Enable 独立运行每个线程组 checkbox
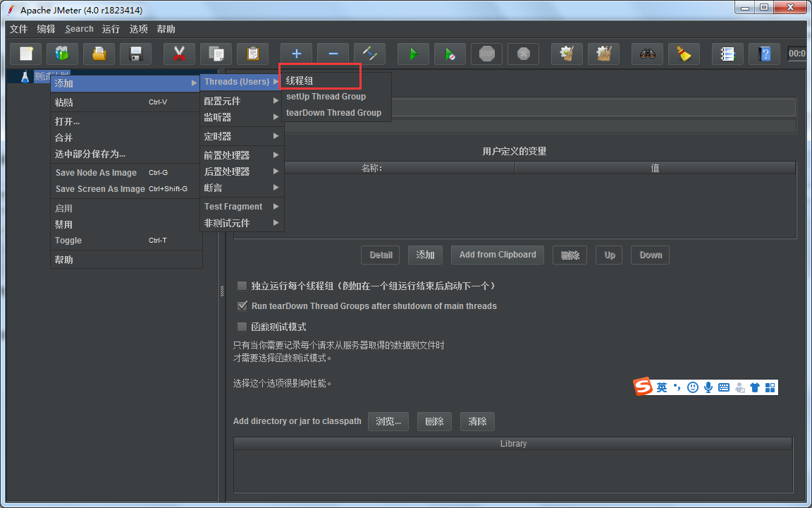This screenshot has height=508, width=812. 242,286
